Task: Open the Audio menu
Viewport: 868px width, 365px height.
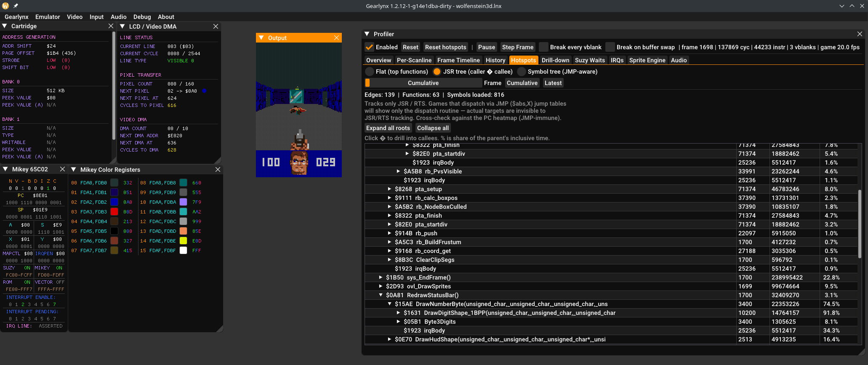Action: click(118, 17)
